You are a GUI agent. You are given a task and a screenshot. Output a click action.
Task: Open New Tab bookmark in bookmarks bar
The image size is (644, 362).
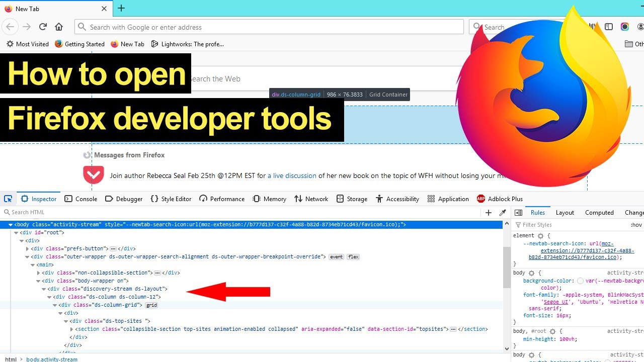[127, 44]
